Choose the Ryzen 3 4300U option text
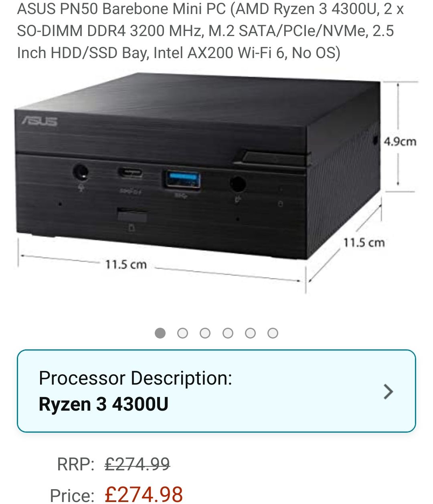The width and height of the screenshot is (433, 504). click(103, 404)
